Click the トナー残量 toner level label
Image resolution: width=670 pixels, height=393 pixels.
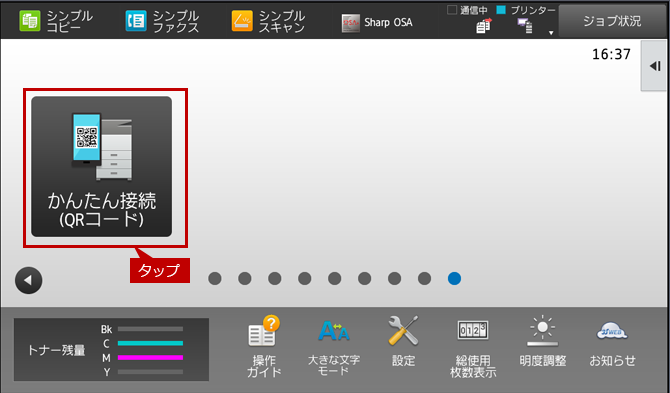pyautogui.click(x=56, y=350)
